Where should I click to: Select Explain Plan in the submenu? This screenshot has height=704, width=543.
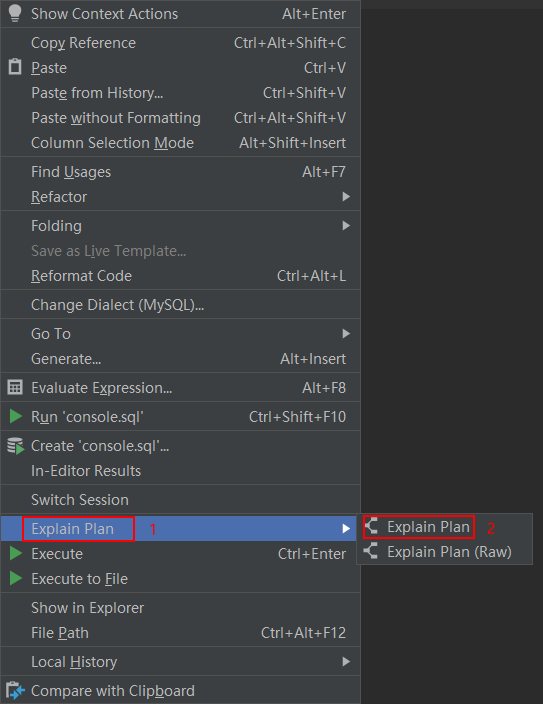[428, 527]
